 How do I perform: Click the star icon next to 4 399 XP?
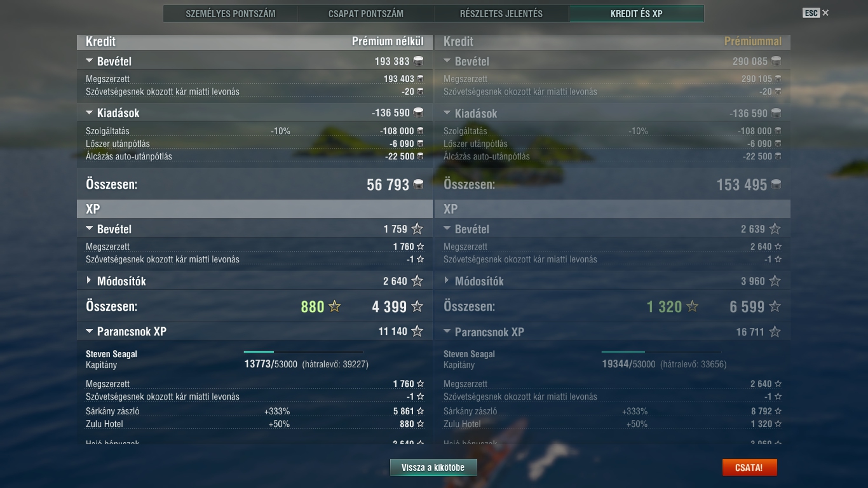click(417, 306)
